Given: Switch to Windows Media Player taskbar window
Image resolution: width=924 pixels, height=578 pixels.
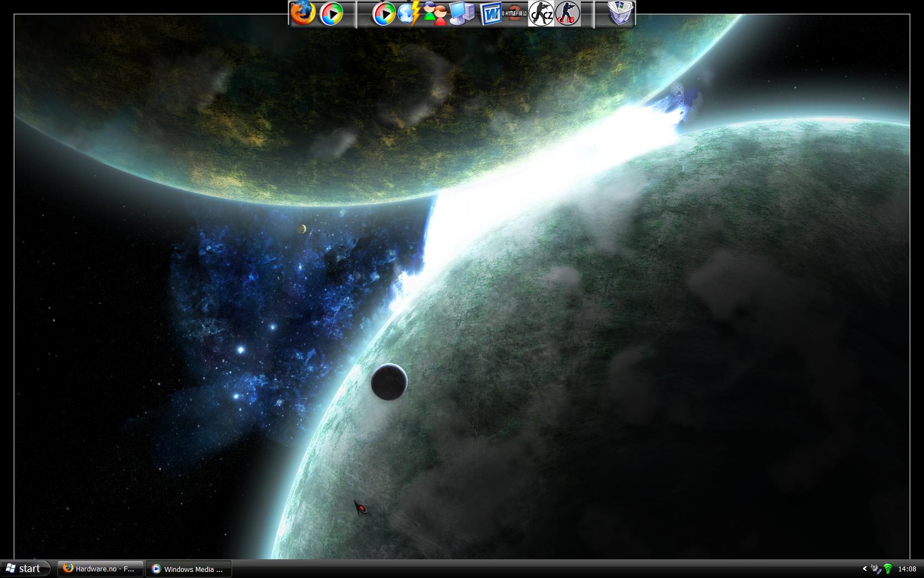Looking at the screenshot, I should pyautogui.click(x=189, y=569).
